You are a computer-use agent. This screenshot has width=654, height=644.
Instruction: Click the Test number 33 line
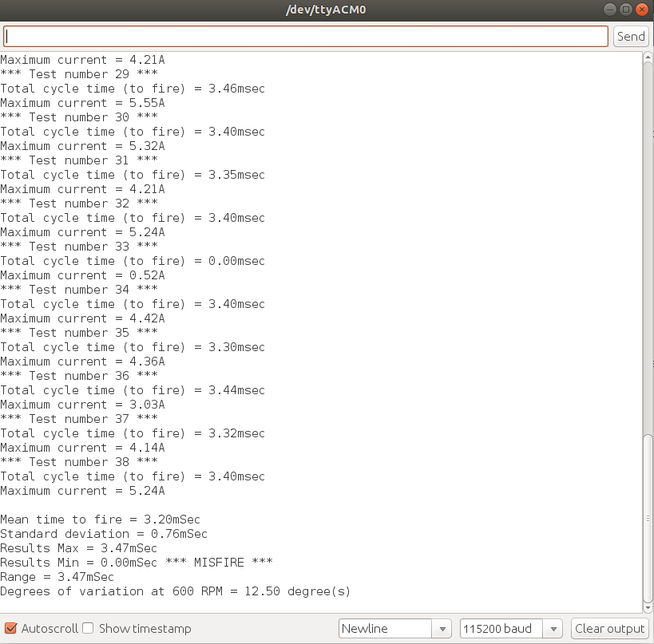79,247
